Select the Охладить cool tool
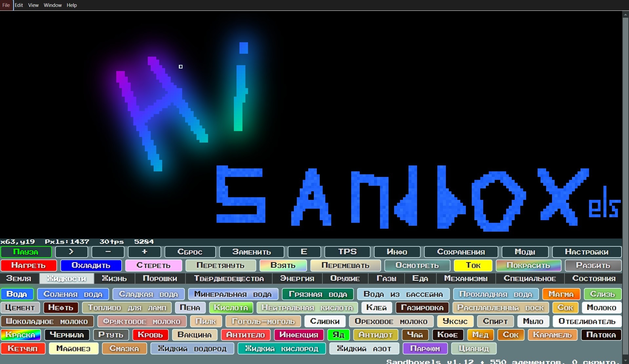 [91, 265]
